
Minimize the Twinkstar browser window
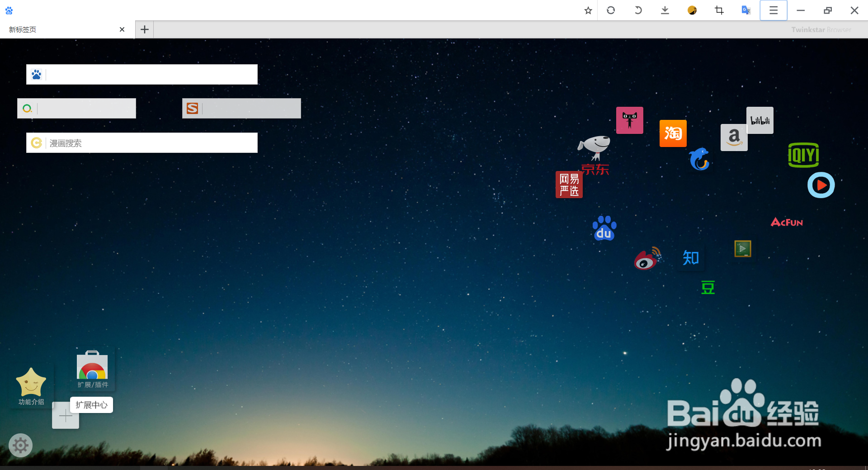(x=801, y=10)
